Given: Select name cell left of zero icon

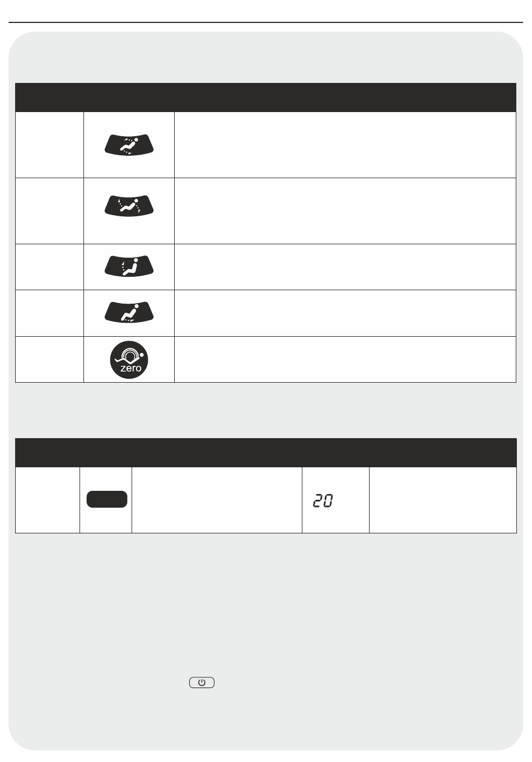Looking at the screenshot, I should coord(49,360).
